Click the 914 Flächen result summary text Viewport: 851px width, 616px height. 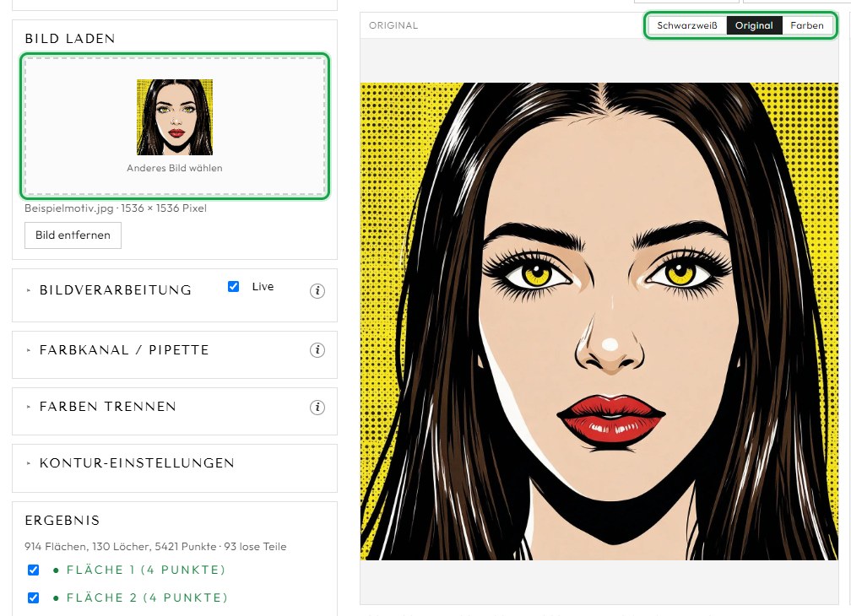click(x=155, y=547)
